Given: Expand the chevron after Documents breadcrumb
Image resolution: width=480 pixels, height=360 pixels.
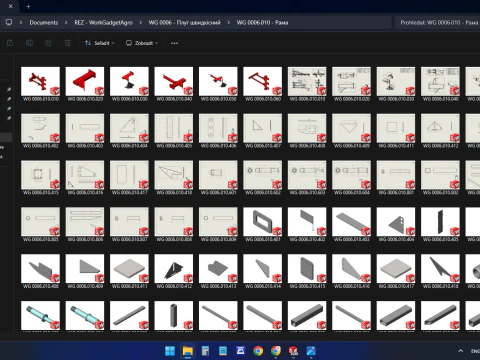Looking at the screenshot, I should (66, 22).
